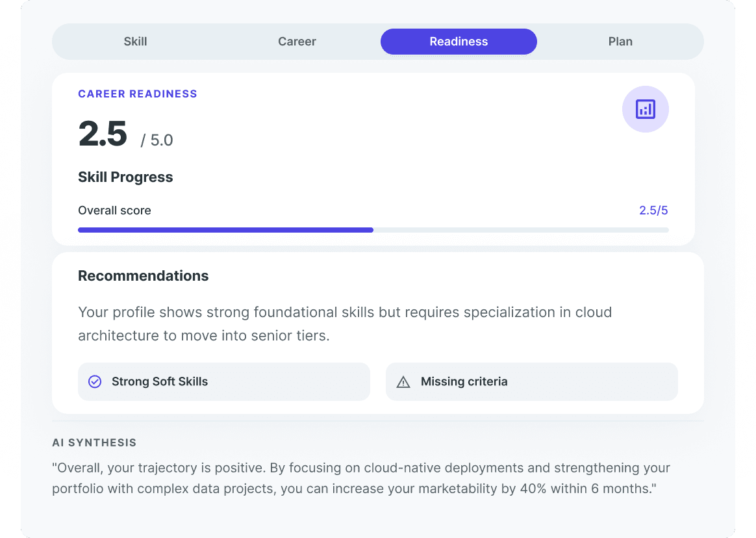The height and width of the screenshot is (538, 756).
Task: Click the 2.5/5 score value
Action: [653, 211]
